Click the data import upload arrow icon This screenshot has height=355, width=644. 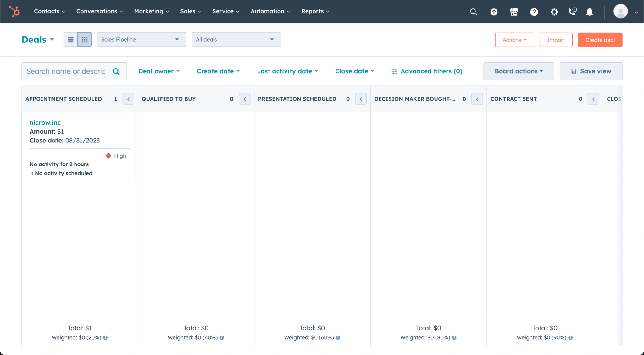494,12
